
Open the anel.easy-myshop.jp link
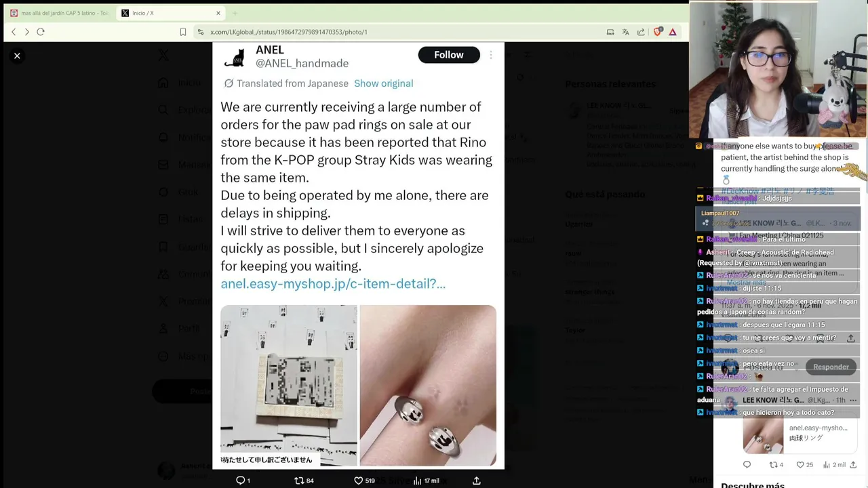333,283
